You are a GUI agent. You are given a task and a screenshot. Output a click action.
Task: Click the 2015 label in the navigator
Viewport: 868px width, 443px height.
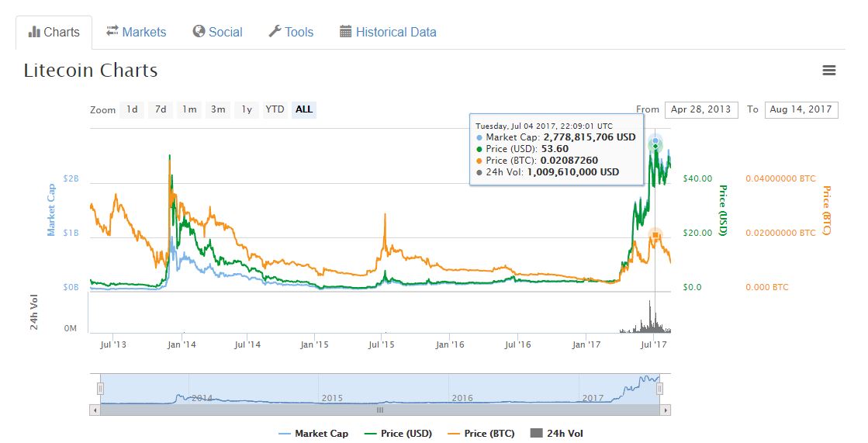332,397
